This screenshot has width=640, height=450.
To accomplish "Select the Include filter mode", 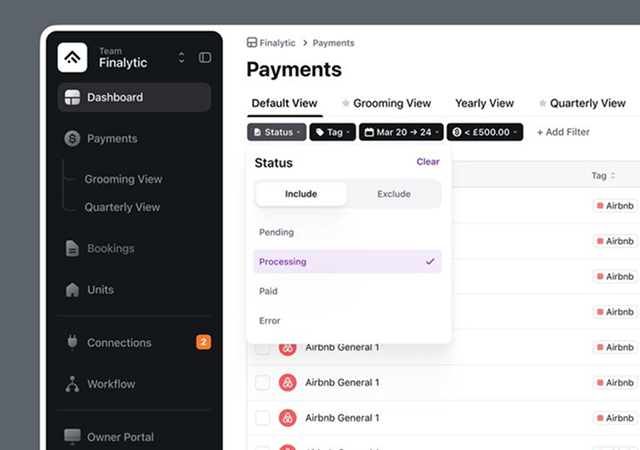I will pos(301,194).
